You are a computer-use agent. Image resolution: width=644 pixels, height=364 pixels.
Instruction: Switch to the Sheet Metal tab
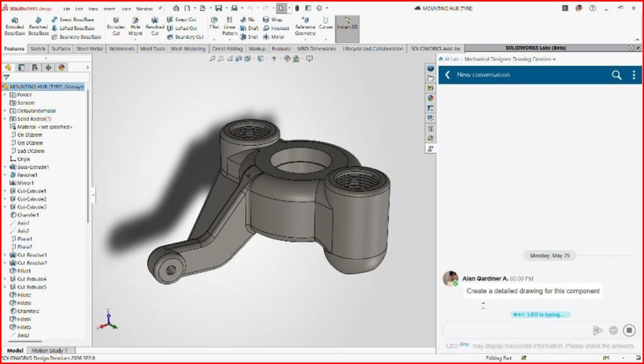(89, 48)
